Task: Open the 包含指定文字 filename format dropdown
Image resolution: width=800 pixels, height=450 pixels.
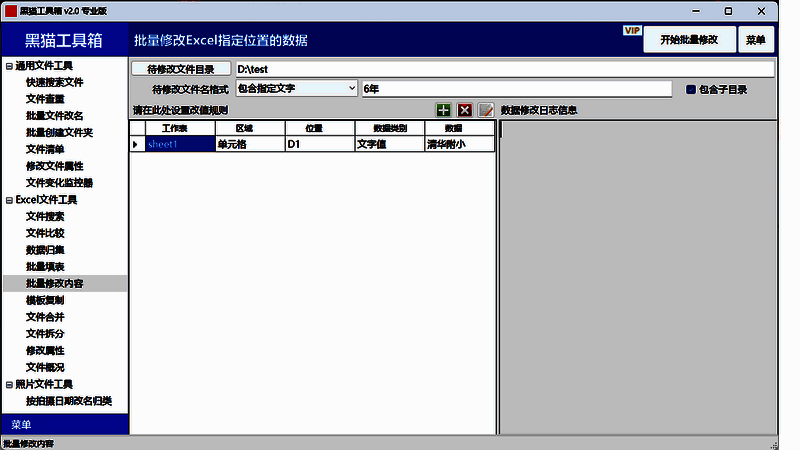Action: tap(296, 88)
